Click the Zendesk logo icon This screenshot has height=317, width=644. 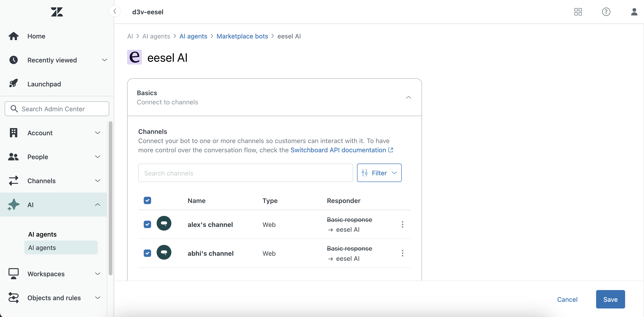(57, 12)
